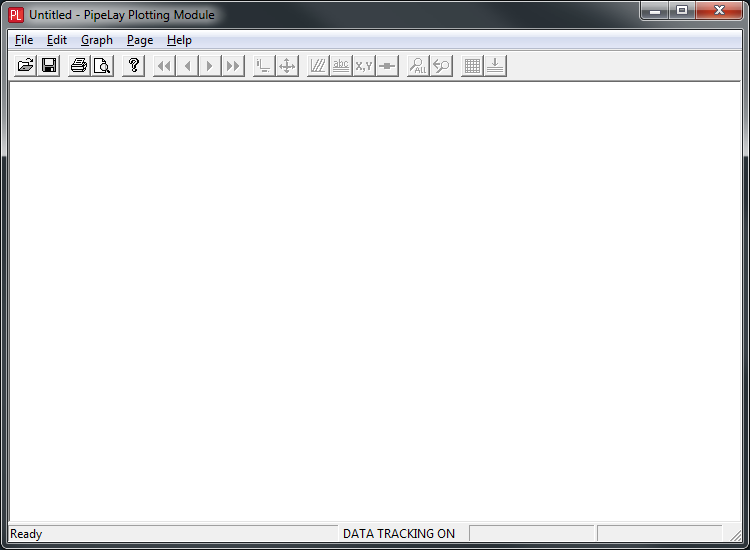Select the axes settings toolbar icon
750x550 pixels.
tap(264, 66)
